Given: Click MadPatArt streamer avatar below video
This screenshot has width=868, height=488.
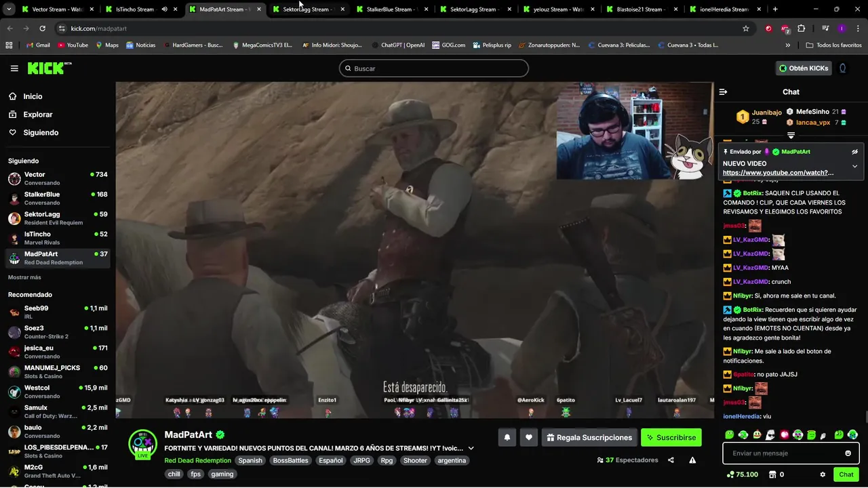Looking at the screenshot, I should coord(143,444).
